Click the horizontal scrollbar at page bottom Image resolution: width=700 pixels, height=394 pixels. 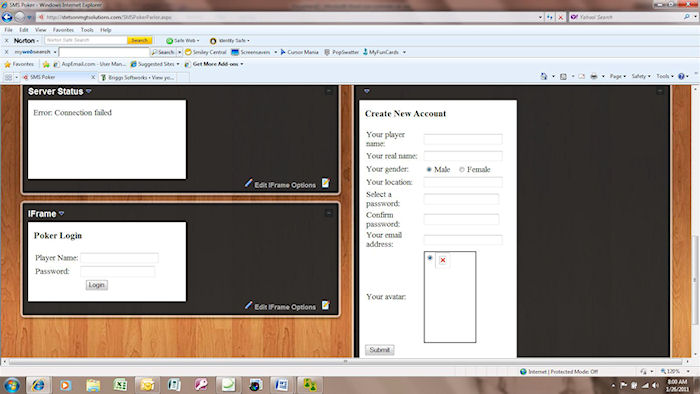pos(345,361)
